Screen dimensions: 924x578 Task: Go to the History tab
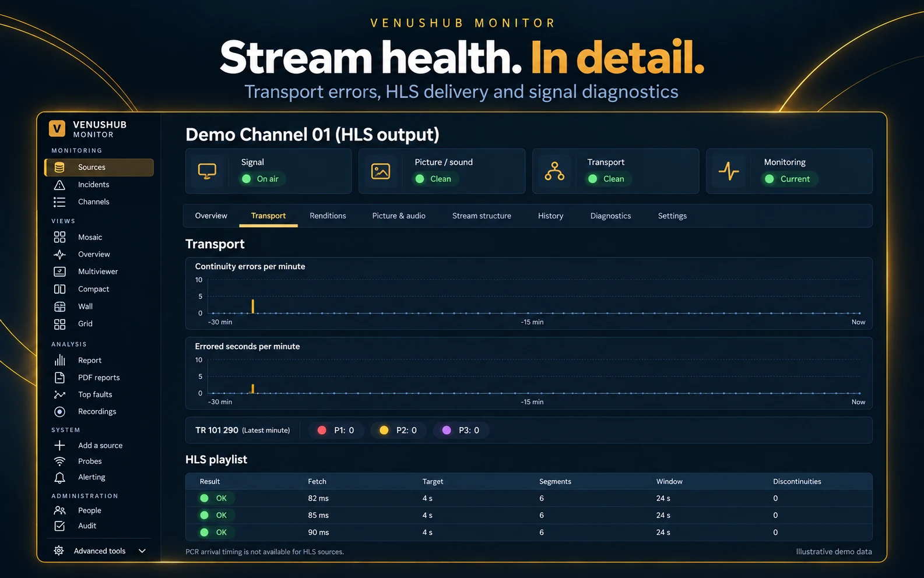[x=550, y=216]
